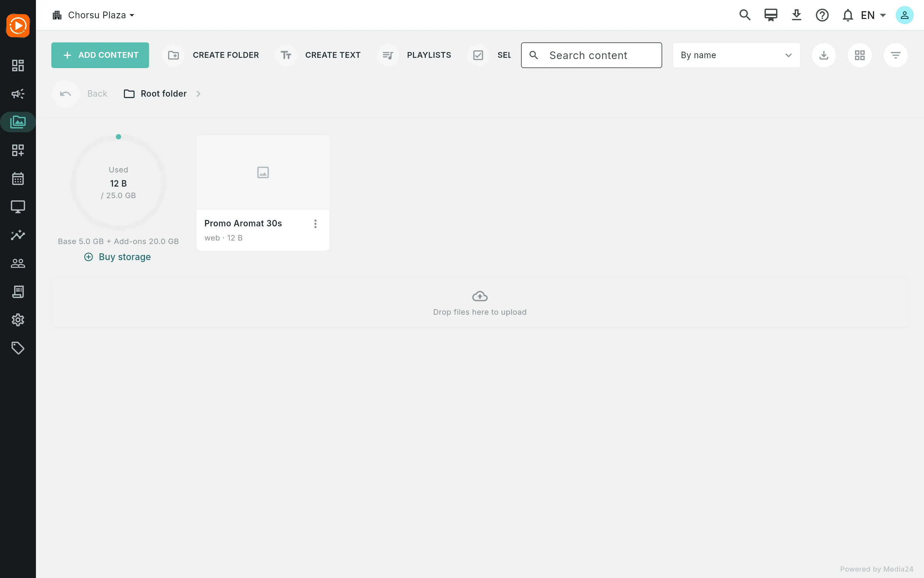Open the Content library sidebar icon

pos(18,122)
